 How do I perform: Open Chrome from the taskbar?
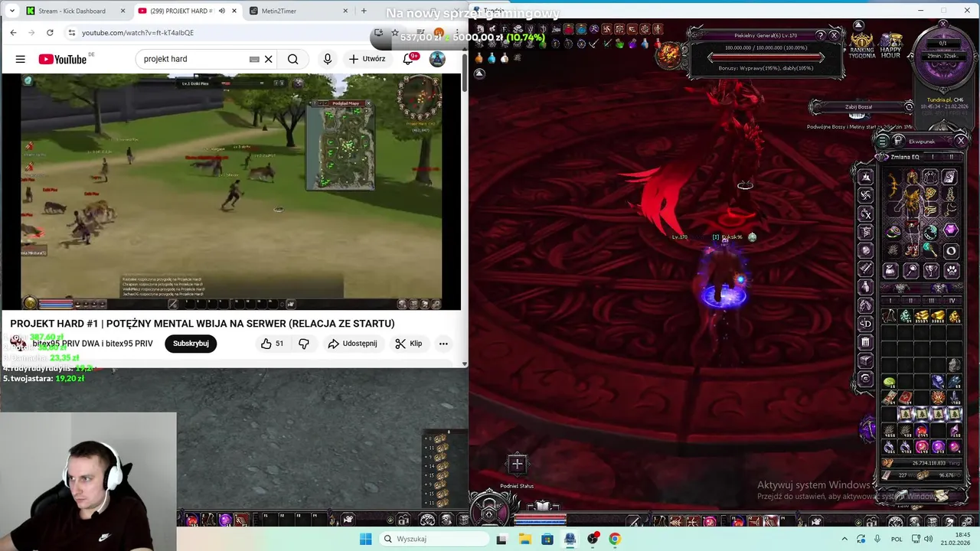point(615,539)
